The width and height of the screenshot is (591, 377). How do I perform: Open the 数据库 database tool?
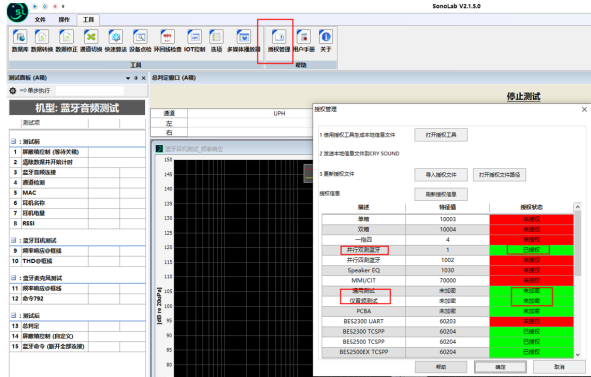pyautogui.click(x=20, y=41)
